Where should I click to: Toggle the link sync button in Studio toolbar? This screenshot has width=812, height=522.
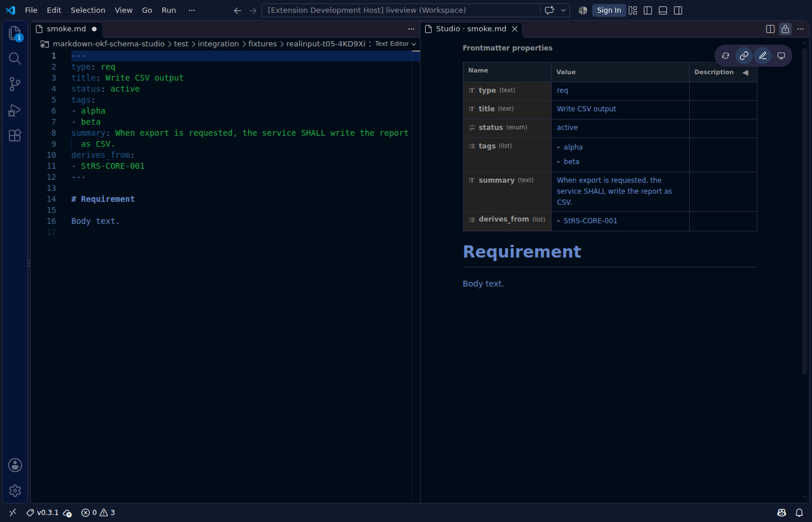pyautogui.click(x=744, y=56)
